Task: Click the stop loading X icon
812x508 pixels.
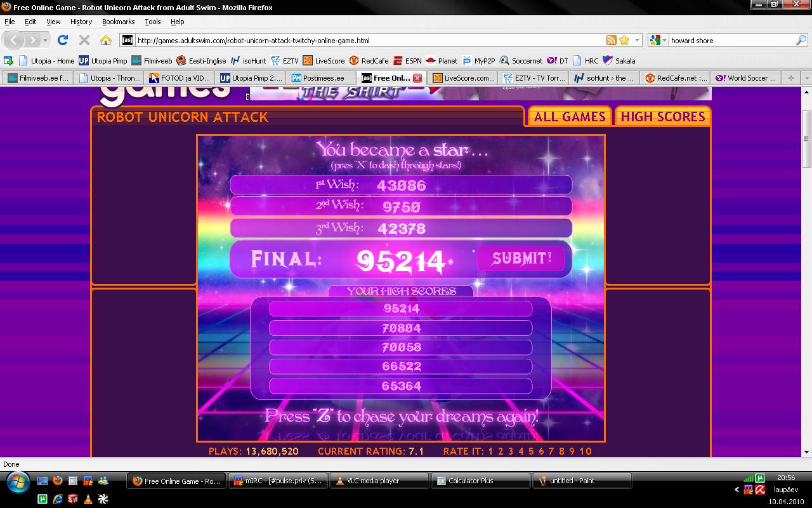Action: click(84, 40)
